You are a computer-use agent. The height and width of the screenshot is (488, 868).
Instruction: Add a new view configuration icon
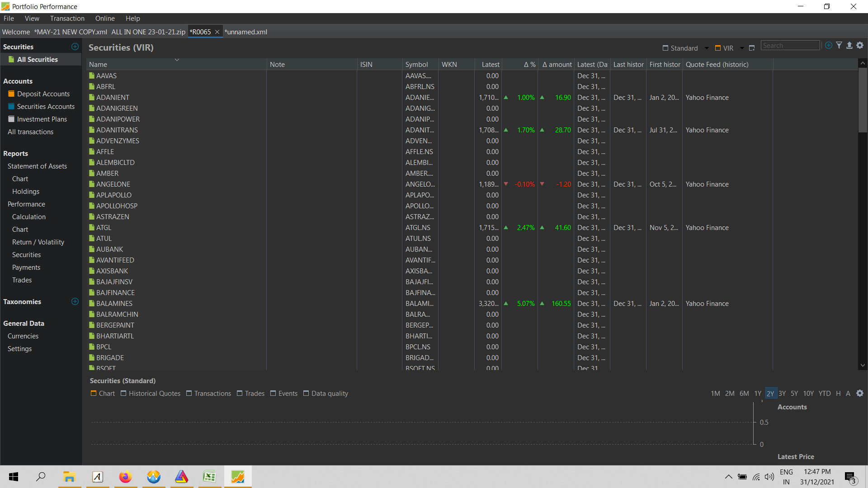[x=752, y=48]
